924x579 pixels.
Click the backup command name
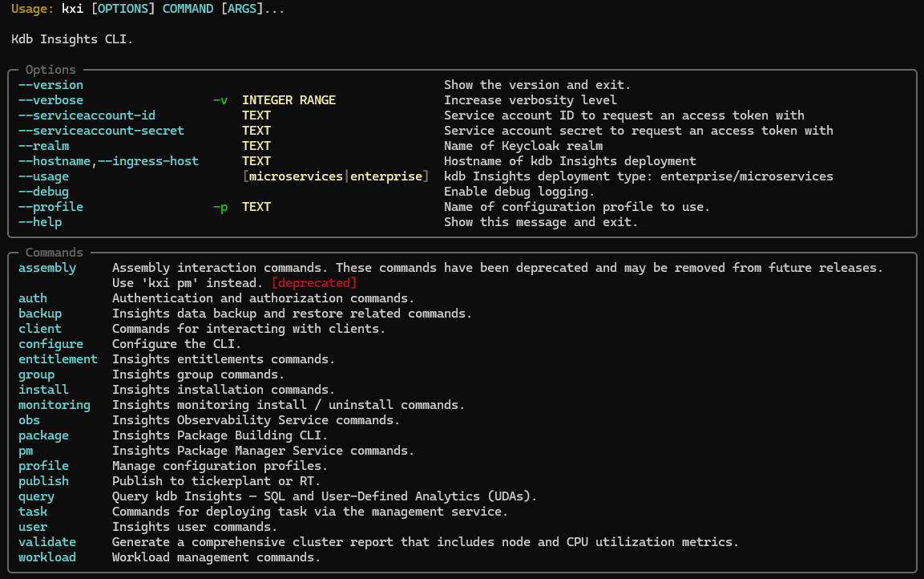point(40,314)
